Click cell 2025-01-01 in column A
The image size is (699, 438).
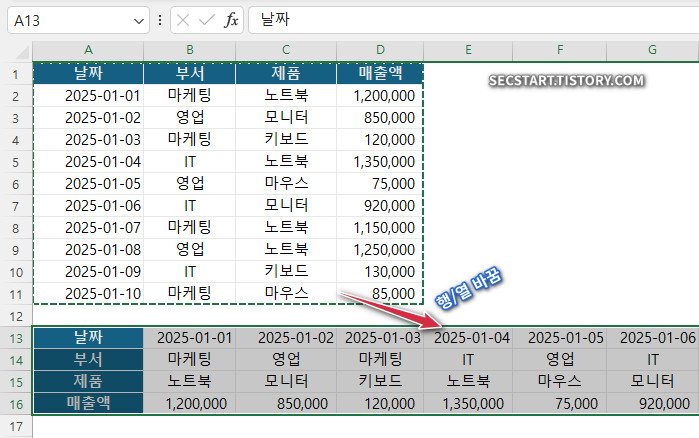(x=88, y=95)
